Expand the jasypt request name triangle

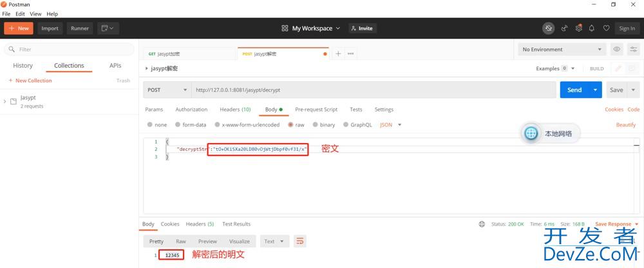click(147, 69)
